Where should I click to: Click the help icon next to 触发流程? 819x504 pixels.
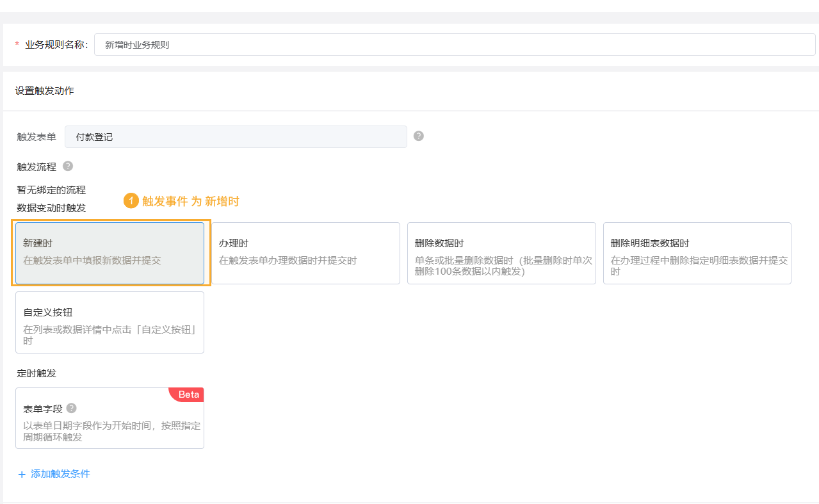pyautogui.click(x=68, y=166)
